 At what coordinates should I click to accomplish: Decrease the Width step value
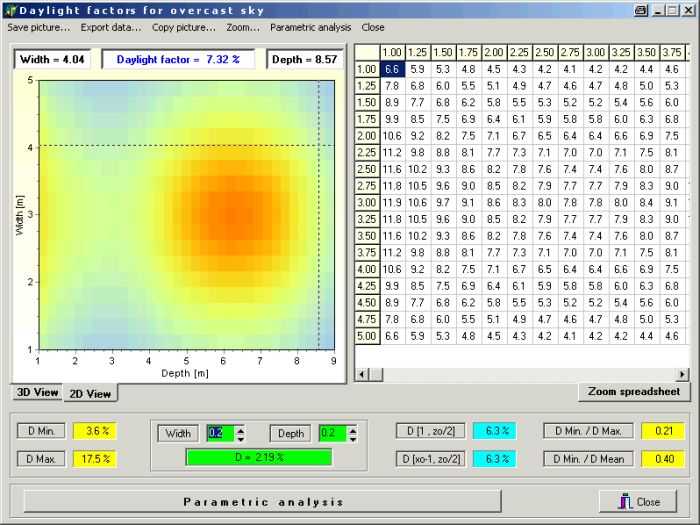(x=241, y=438)
